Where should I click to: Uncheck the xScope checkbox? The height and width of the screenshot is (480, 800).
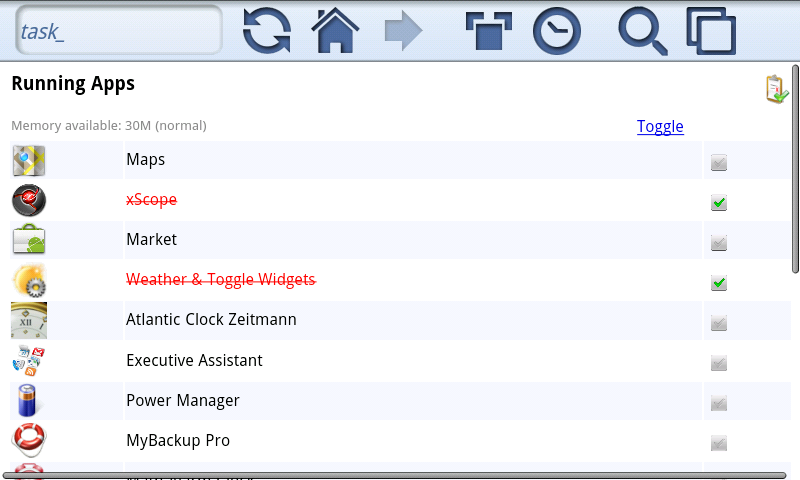pyautogui.click(x=719, y=203)
